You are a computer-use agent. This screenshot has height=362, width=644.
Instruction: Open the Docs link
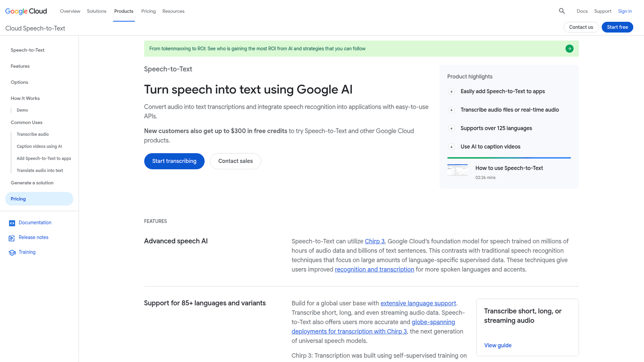coord(582,11)
